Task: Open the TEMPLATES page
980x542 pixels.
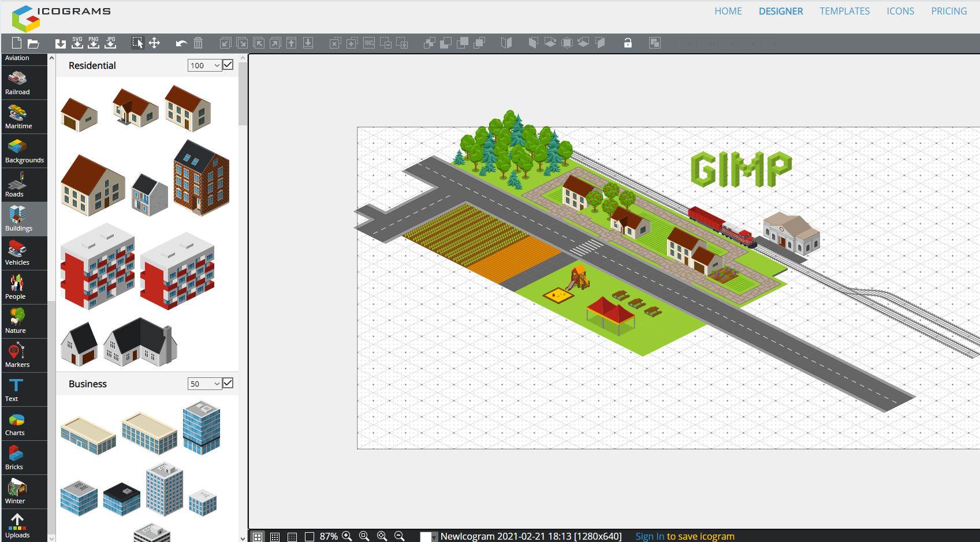Action: [845, 11]
